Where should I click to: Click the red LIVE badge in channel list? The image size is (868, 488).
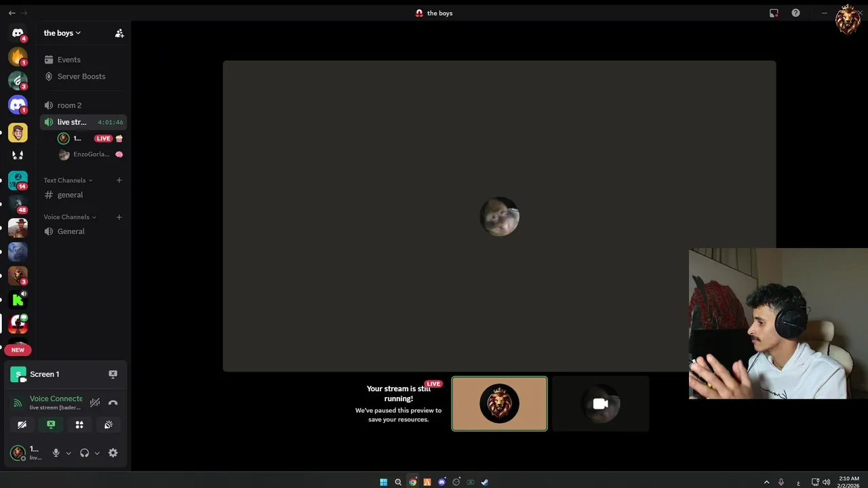(103, 138)
